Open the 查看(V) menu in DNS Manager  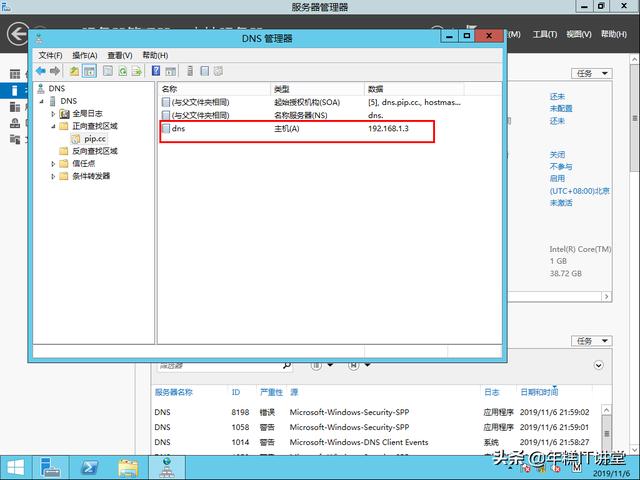click(120, 55)
